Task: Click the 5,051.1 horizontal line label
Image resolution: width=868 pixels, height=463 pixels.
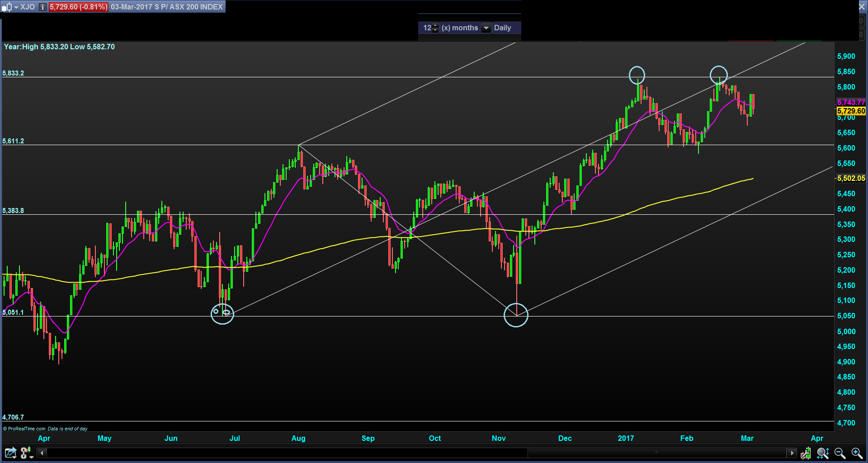Action: point(13,312)
